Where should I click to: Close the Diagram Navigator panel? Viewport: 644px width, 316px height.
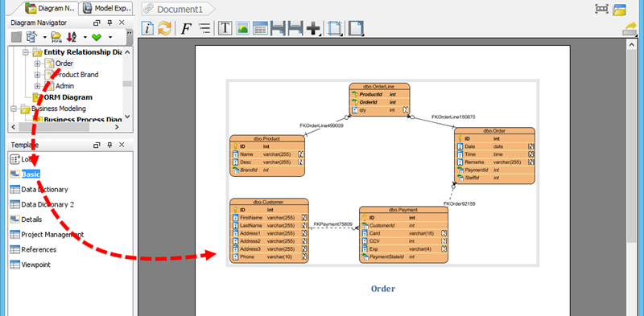click(x=122, y=23)
